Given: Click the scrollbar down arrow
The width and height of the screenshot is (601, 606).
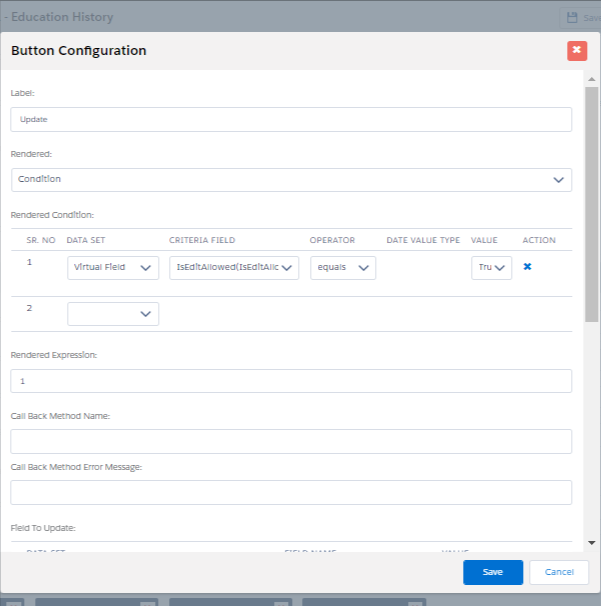Looking at the screenshot, I should click(592, 542).
